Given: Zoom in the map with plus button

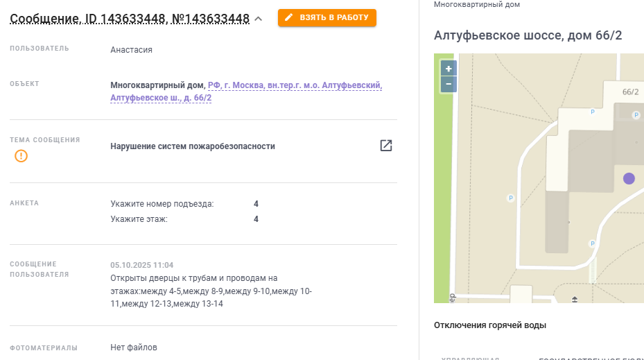Looking at the screenshot, I should pyautogui.click(x=449, y=69).
